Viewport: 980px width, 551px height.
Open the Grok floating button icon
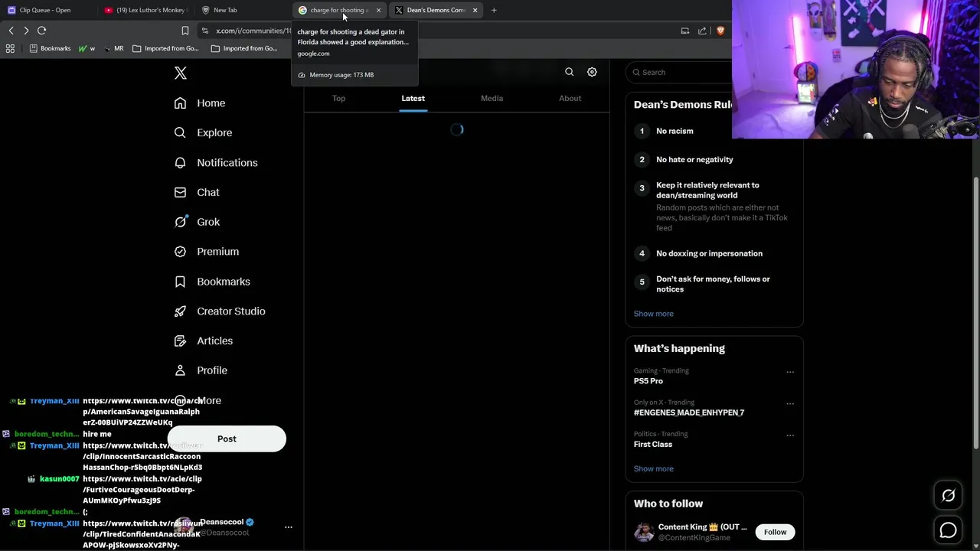click(948, 496)
